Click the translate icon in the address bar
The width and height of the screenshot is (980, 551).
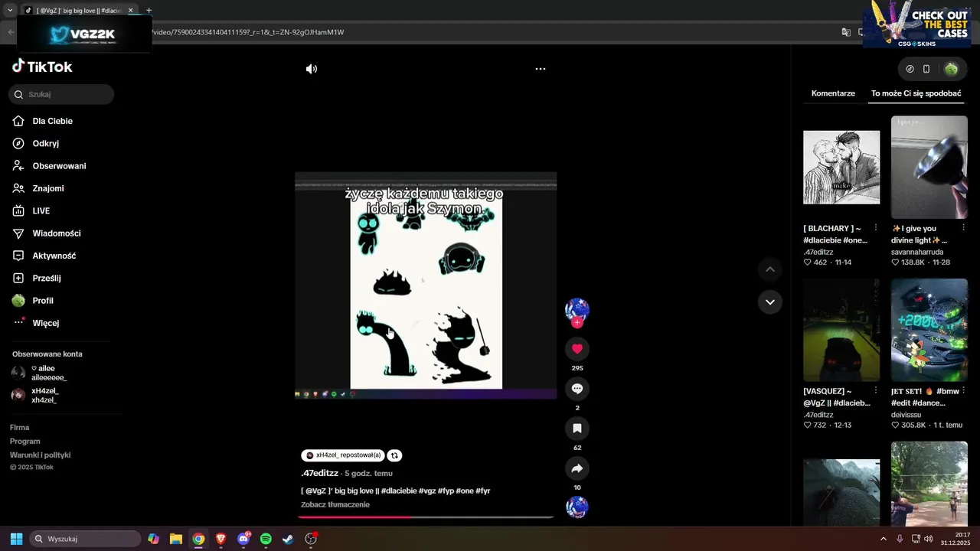(x=846, y=32)
